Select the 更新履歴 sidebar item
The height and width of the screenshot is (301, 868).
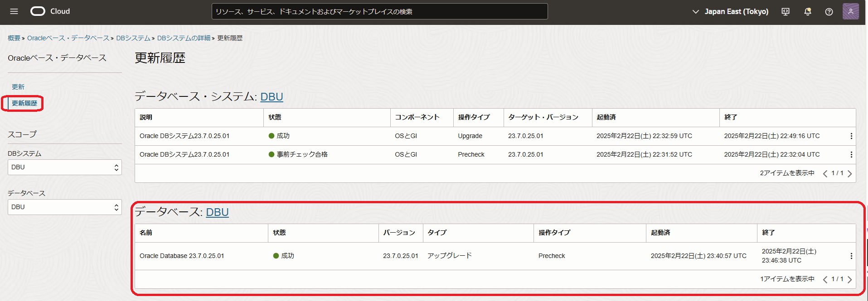pos(24,103)
